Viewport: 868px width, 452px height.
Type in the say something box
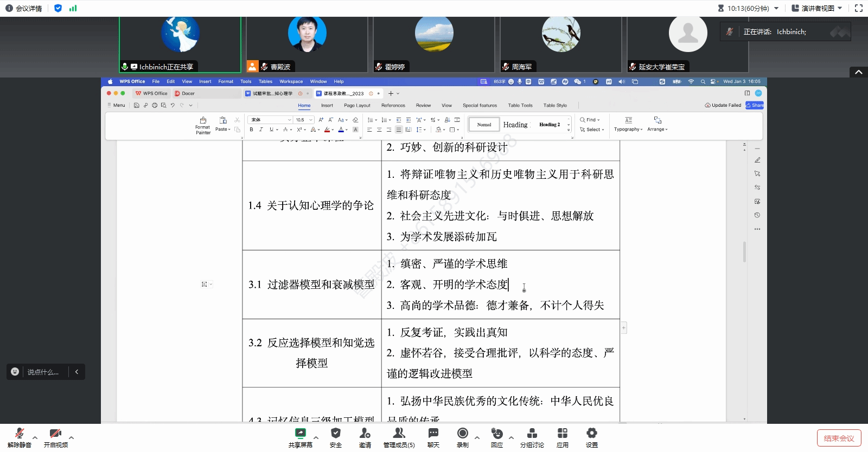coord(43,372)
